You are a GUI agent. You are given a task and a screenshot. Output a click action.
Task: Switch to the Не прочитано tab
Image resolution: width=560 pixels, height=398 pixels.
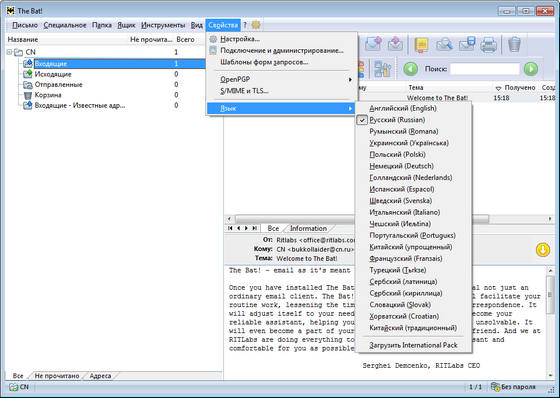click(56, 376)
